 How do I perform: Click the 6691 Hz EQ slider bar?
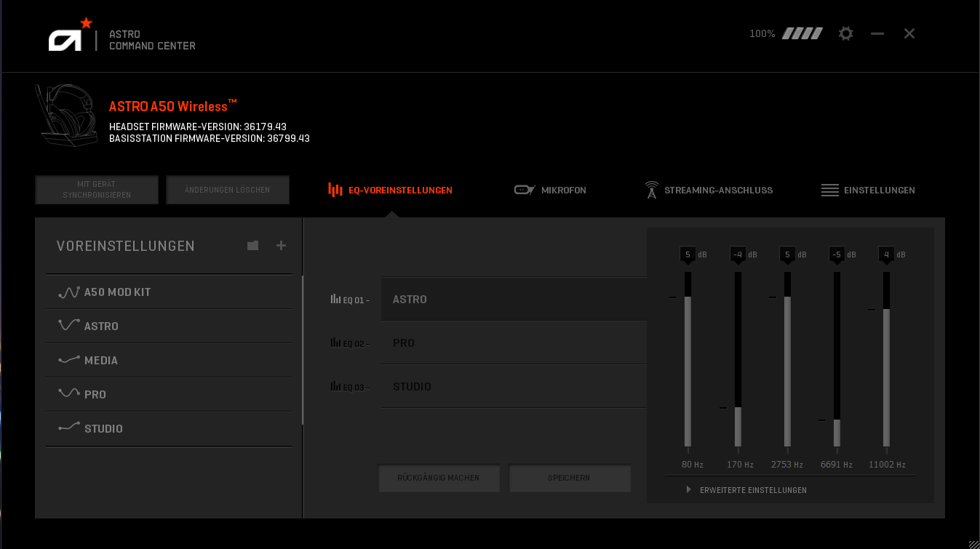(x=837, y=359)
